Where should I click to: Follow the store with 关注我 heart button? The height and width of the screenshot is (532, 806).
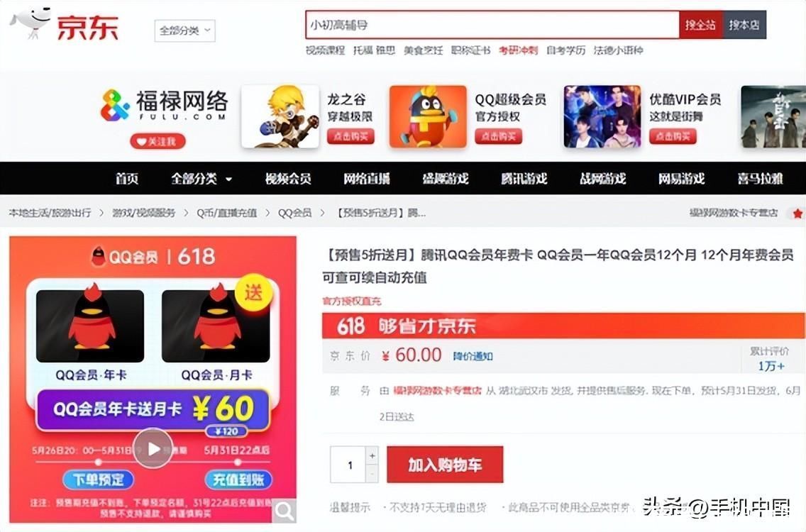point(158,141)
